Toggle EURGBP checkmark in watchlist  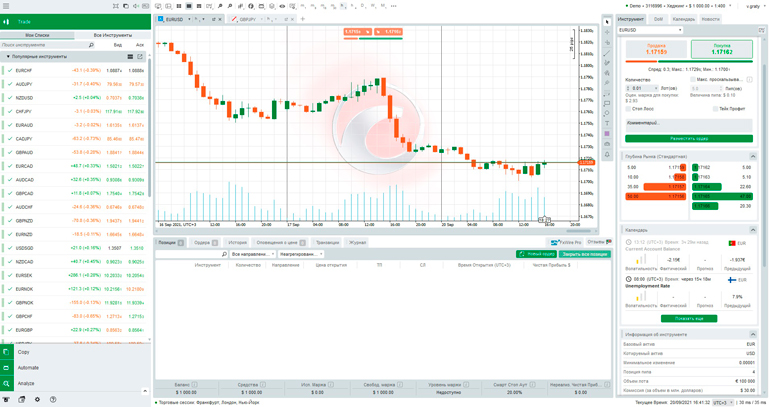(10, 330)
